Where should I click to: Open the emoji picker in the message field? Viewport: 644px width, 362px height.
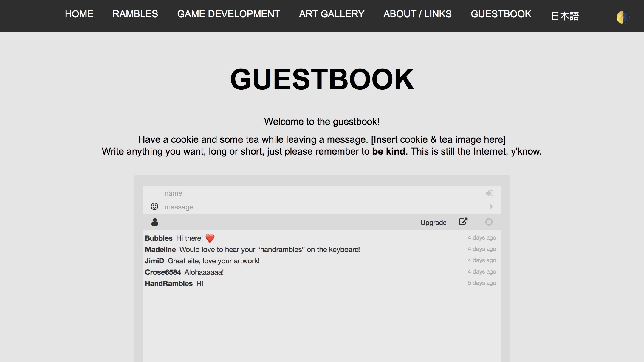pyautogui.click(x=154, y=206)
